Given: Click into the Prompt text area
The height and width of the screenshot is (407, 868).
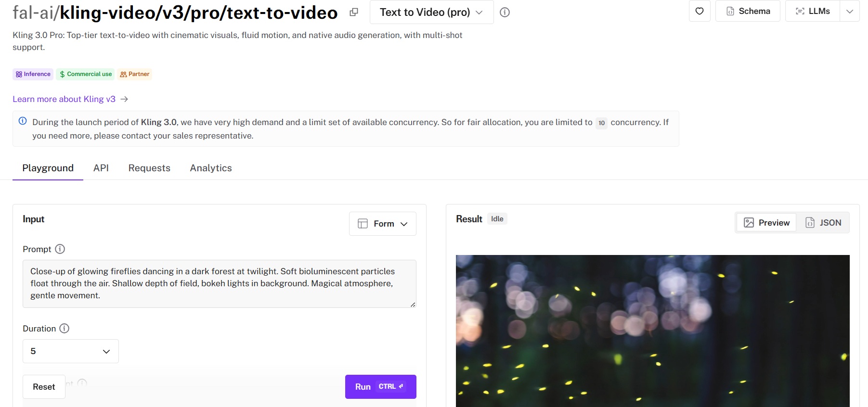Looking at the screenshot, I should click(219, 284).
